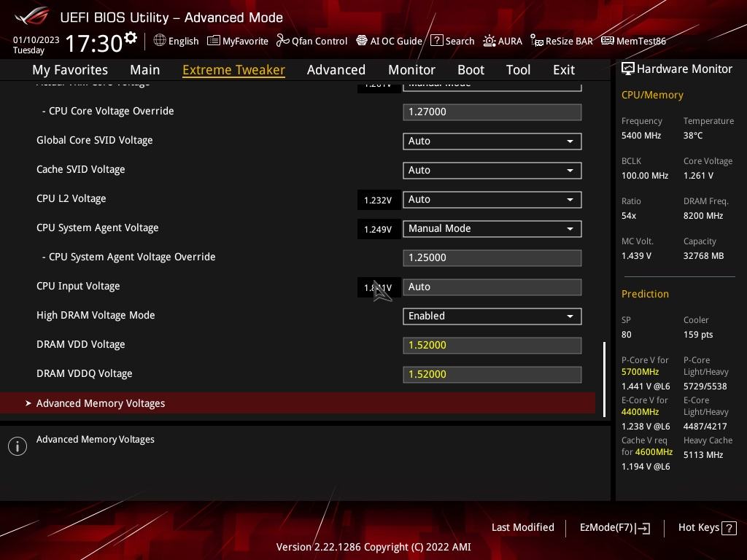
Task: Open the Global Core SVID Voltage dropdown
Action: click(x=492, y=141)
